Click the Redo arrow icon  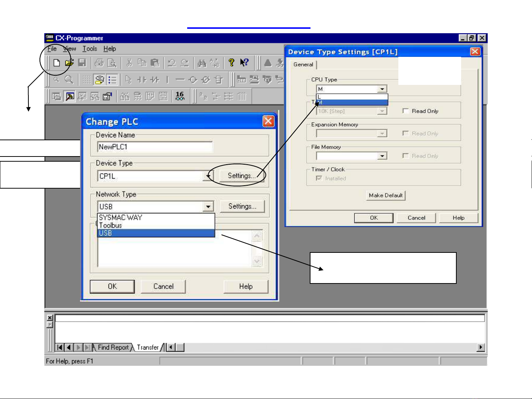click(x=185, y=63)
